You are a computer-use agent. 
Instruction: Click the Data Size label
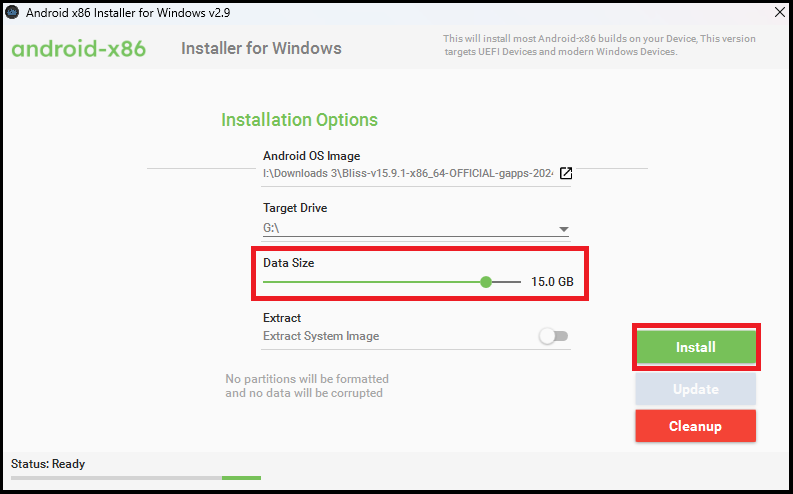pyautogui.click(x=288, y=262)
